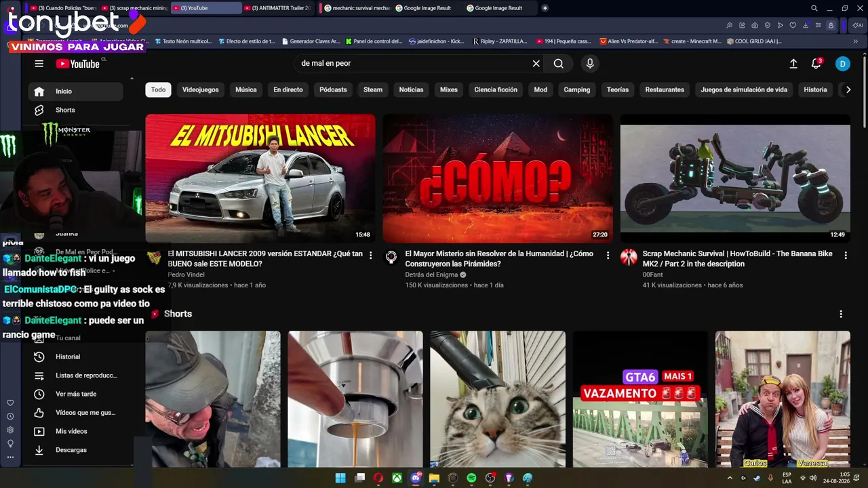
Task: Click the Inicio home icon in sidebar
Action: point(39,91)
